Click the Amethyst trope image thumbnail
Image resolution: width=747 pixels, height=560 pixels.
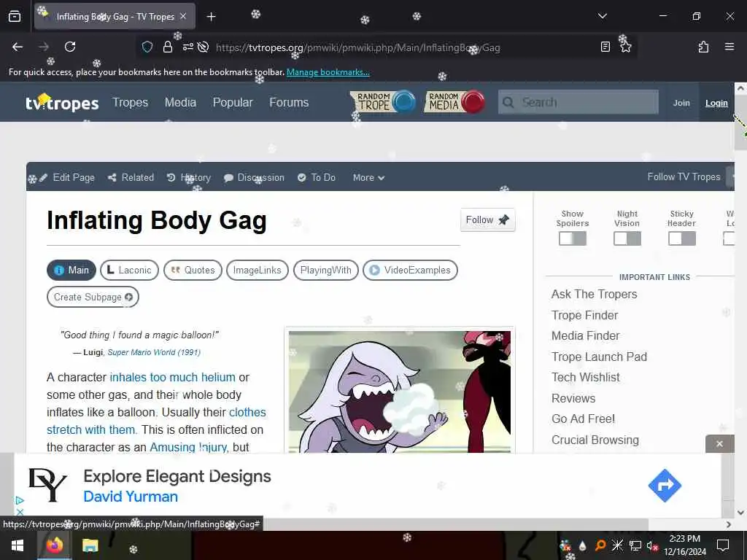[399, 392]
